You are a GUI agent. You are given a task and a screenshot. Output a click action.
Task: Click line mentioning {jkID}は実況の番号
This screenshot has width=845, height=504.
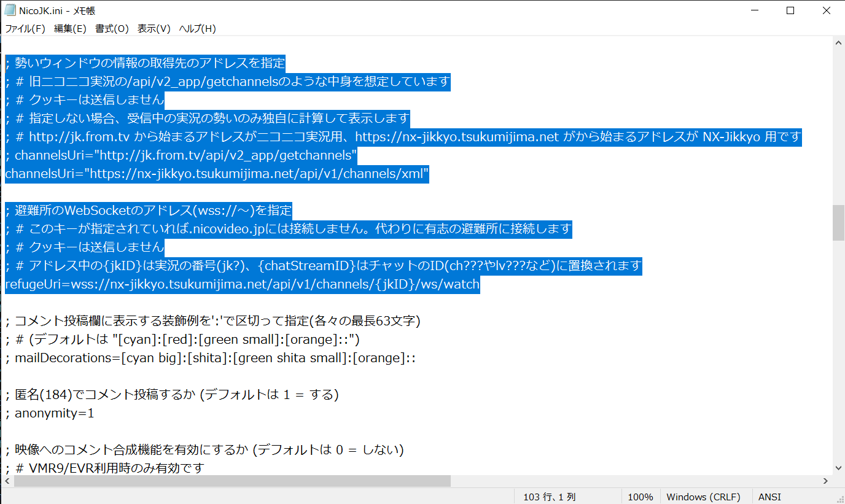(324, 266)
